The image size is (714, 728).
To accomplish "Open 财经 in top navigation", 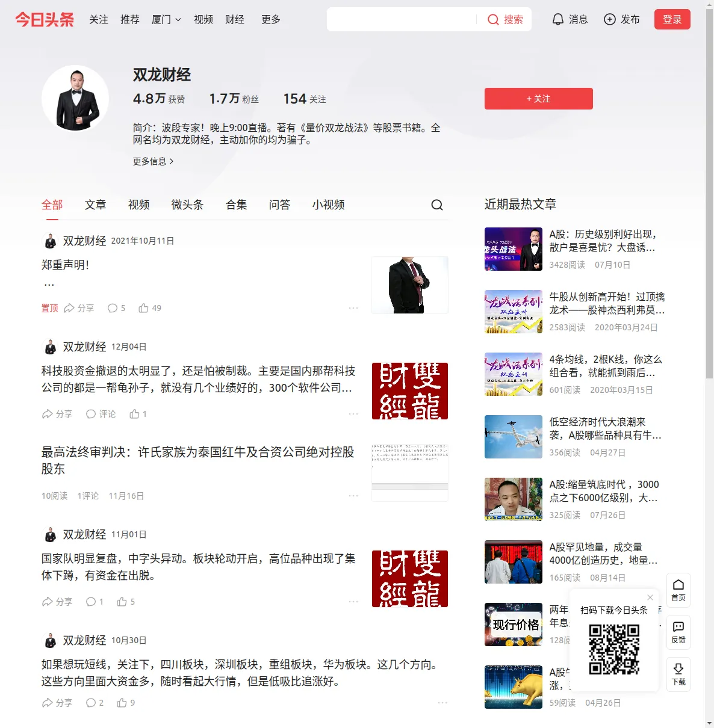I will [235, 19].
